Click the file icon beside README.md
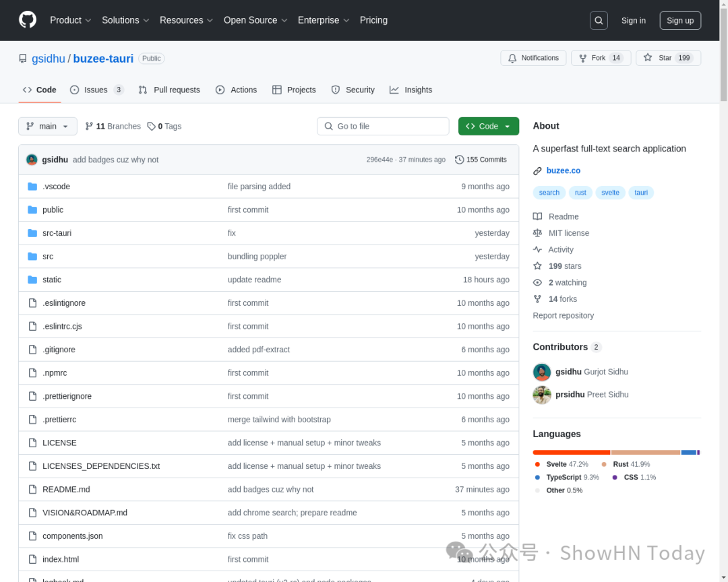 [32, 489]
